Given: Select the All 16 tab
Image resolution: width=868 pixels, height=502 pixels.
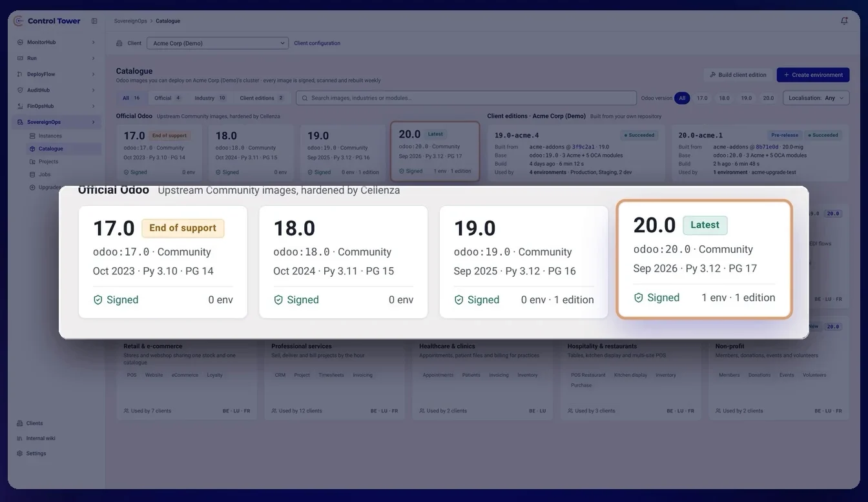Looking at the screenshot, I should pyautogui.click(x=132, y=98).
